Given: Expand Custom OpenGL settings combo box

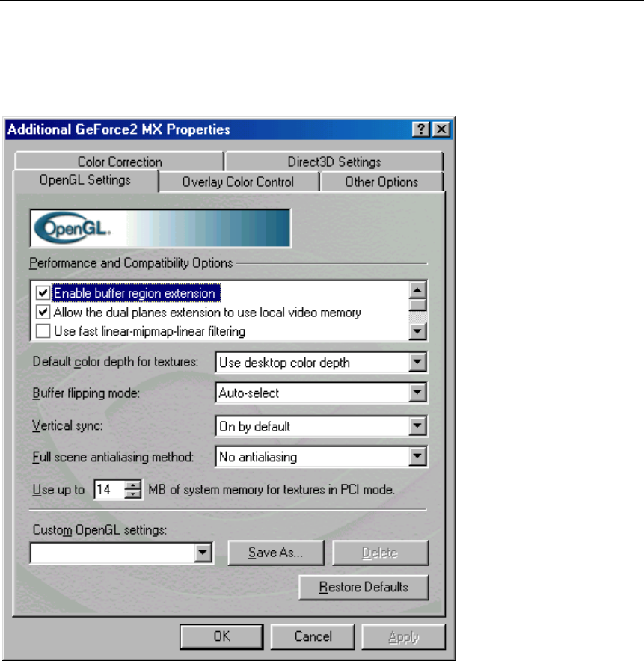Looking at the screenshot, I should tap(203, 553).
